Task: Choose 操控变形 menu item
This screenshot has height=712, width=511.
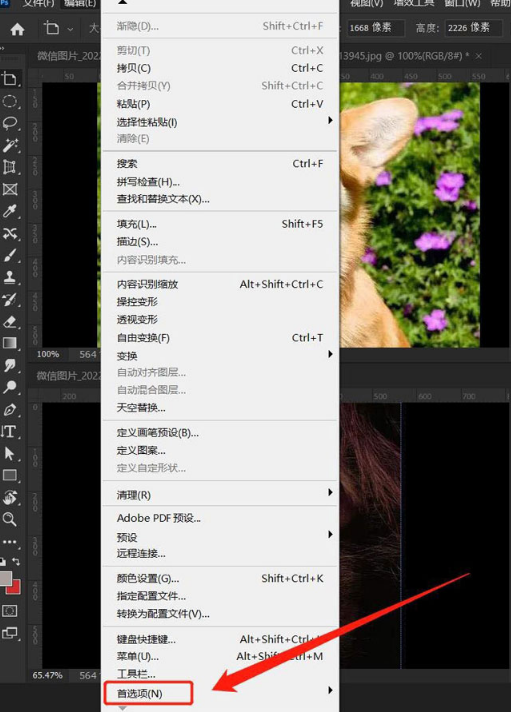Action: coord(220,302)
